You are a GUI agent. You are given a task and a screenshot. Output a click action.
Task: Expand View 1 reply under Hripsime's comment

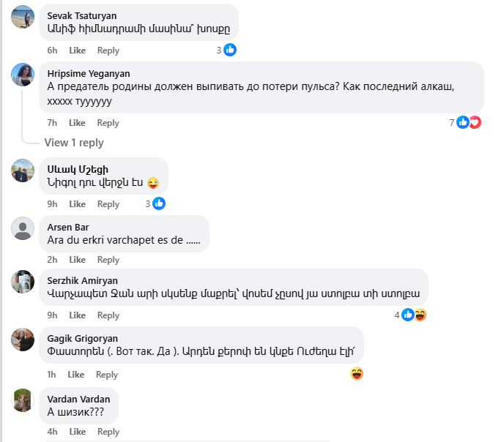point(74,143)
